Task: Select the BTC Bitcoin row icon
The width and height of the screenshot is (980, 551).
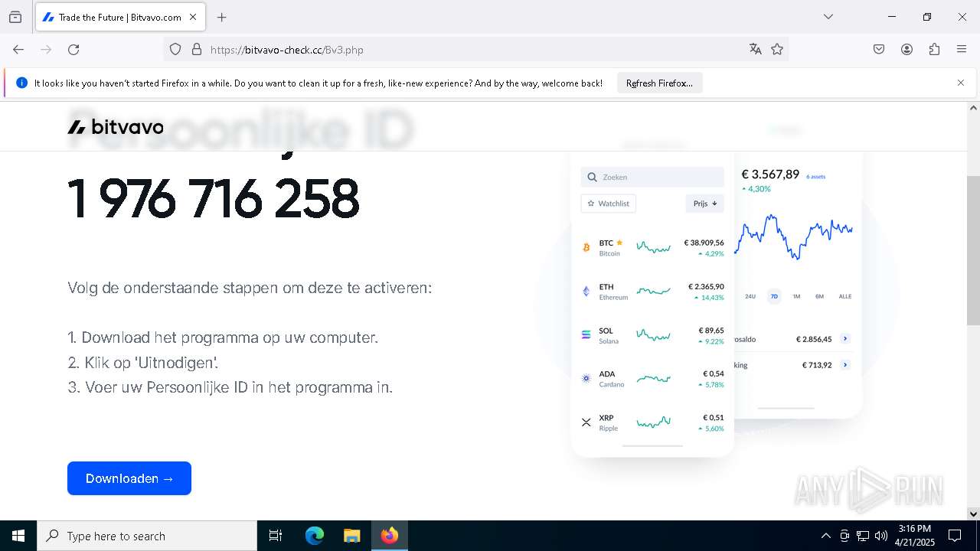Action: click(x=586, y=247)
